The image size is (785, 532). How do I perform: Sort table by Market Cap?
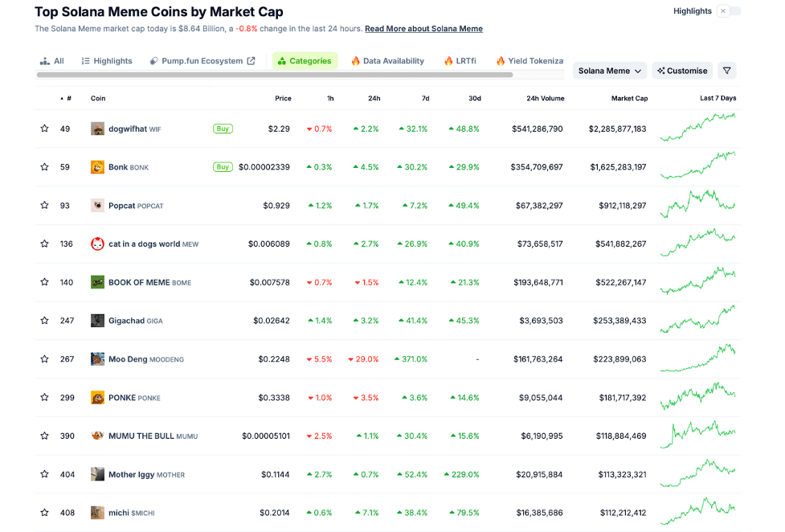coord(629,98)
